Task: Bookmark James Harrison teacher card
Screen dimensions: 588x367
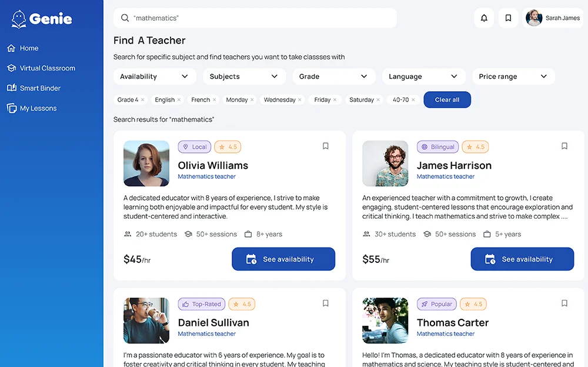Action: tap(564, 146)
